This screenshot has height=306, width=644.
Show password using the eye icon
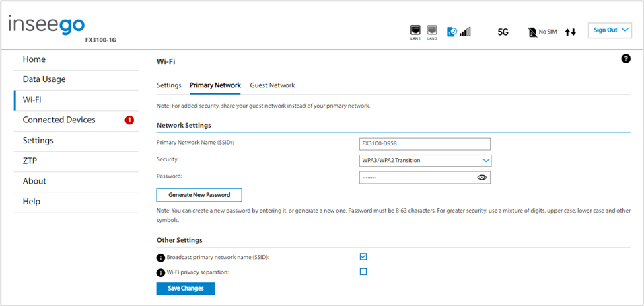click(x=482, y=178)
